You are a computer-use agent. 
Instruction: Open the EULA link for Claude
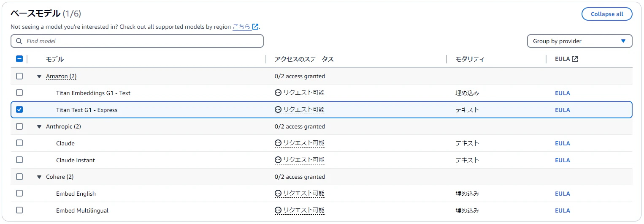tap(562, 143)
